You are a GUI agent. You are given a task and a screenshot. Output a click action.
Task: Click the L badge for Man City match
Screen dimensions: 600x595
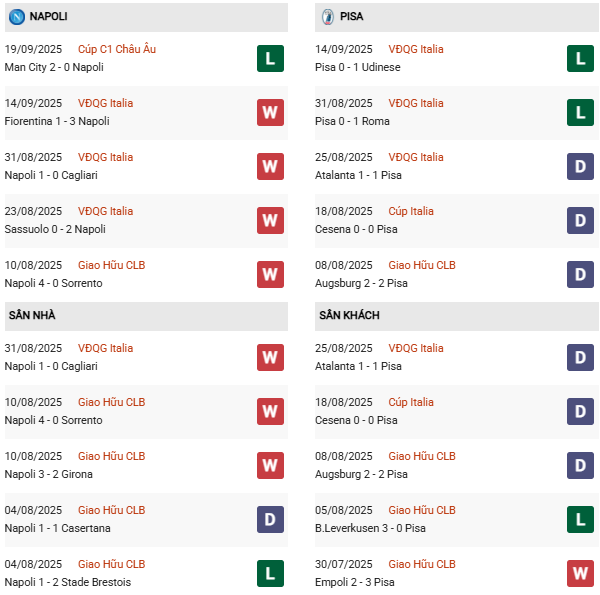[x=270, y=58]
